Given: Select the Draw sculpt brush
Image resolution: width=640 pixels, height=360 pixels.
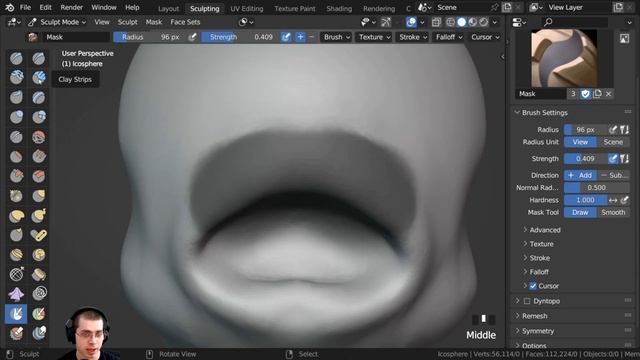Looking at the screenshot, I should coord(16,58).
